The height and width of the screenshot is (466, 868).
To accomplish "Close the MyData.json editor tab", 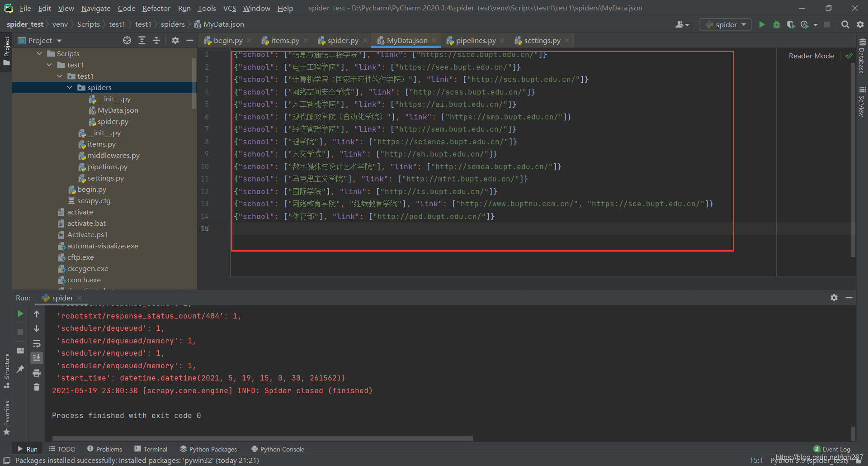I will (x=434, y=40).
